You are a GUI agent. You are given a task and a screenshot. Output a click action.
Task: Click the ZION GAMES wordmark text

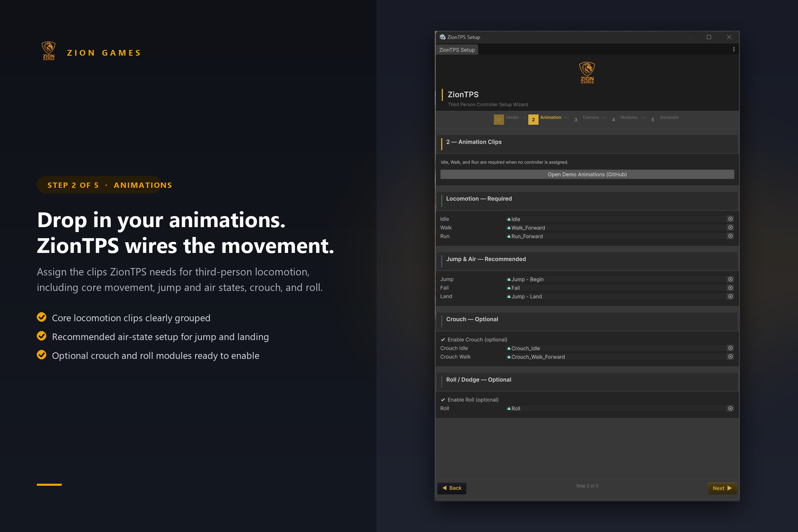tap(104, 53)
